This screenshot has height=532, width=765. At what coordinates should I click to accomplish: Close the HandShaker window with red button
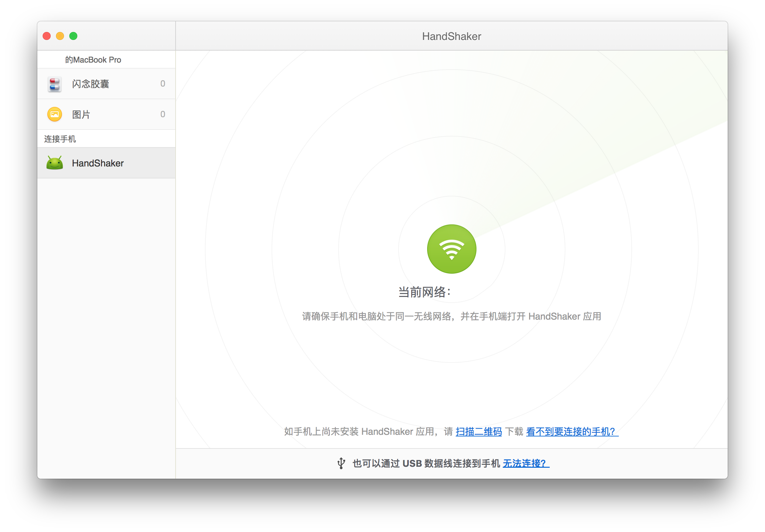[x=47, y=36]
